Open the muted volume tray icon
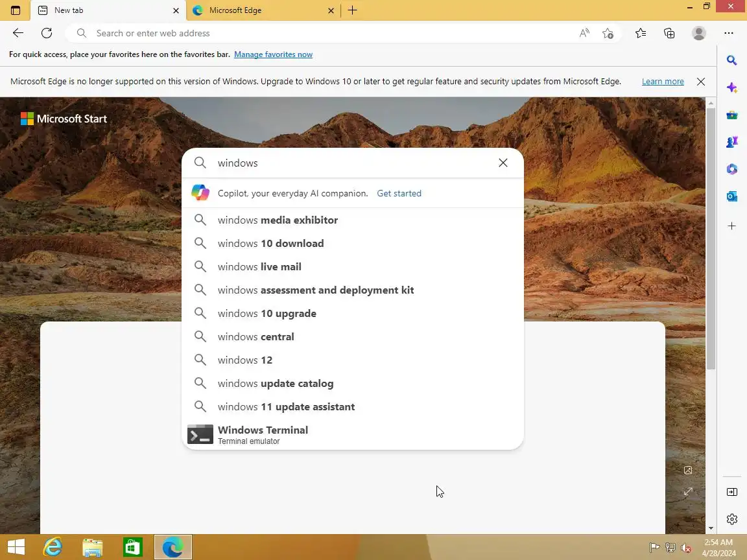This screenshot has height=560, width=747. 686,548
